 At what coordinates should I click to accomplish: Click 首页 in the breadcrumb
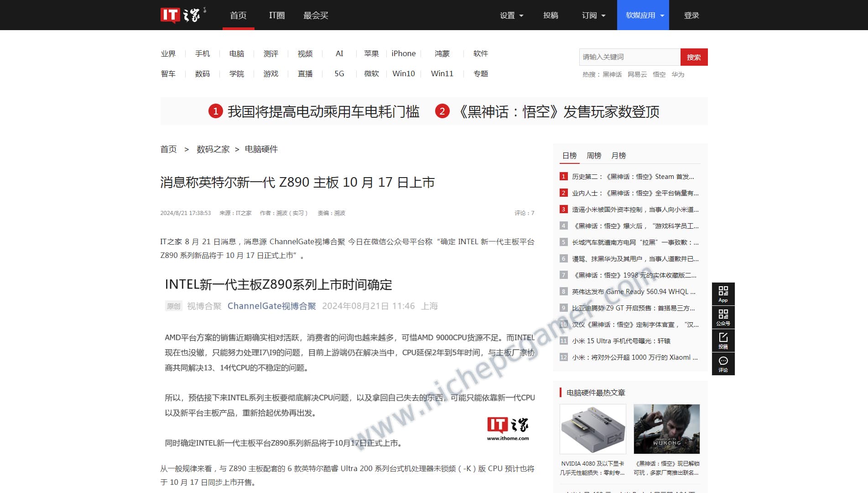[x=168, y=149]
